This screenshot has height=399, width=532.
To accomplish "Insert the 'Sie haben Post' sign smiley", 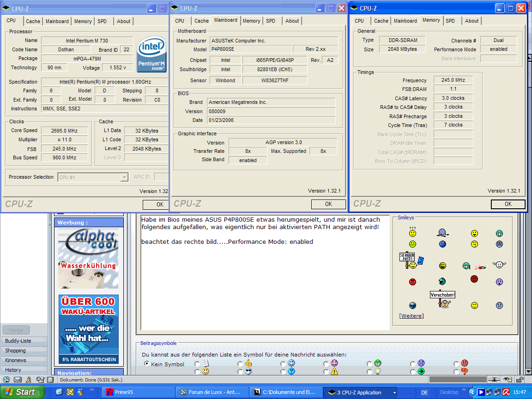I will click(411, 260).
